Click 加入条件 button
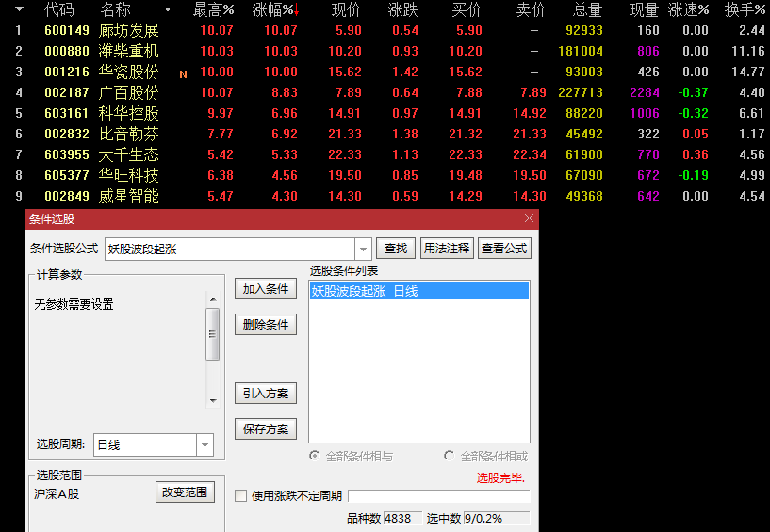 coord(266,289)
